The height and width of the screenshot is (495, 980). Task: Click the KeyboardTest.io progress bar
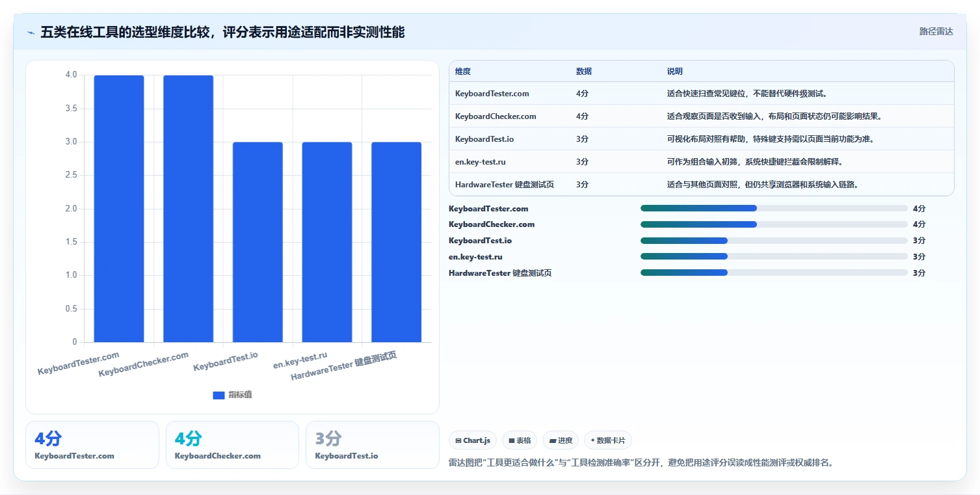(774, 241)
